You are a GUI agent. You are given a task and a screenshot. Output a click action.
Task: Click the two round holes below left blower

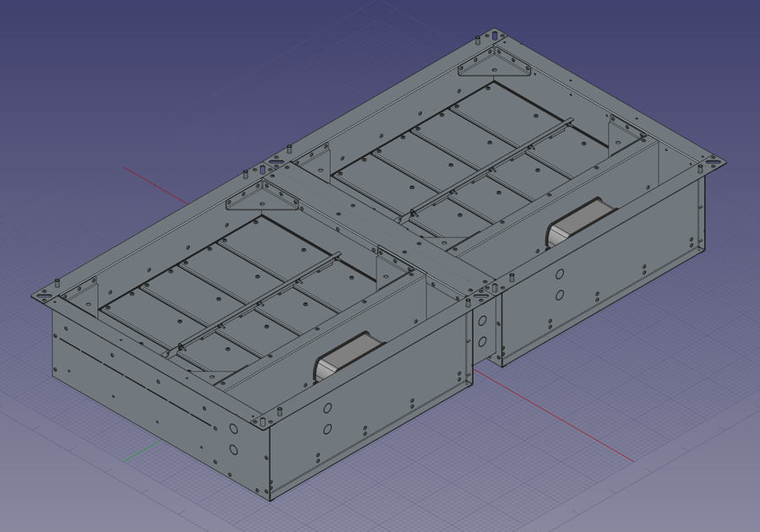[x=328, y=418]
